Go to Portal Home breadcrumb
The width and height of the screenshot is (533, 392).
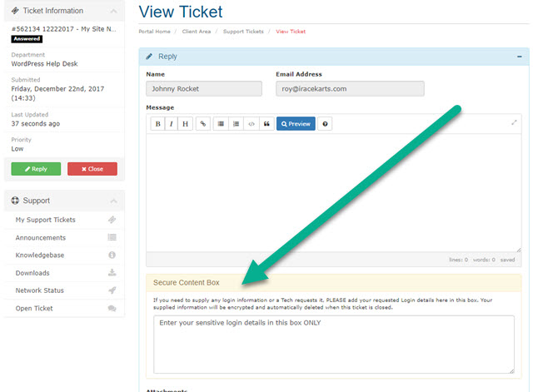pos(154,32)
